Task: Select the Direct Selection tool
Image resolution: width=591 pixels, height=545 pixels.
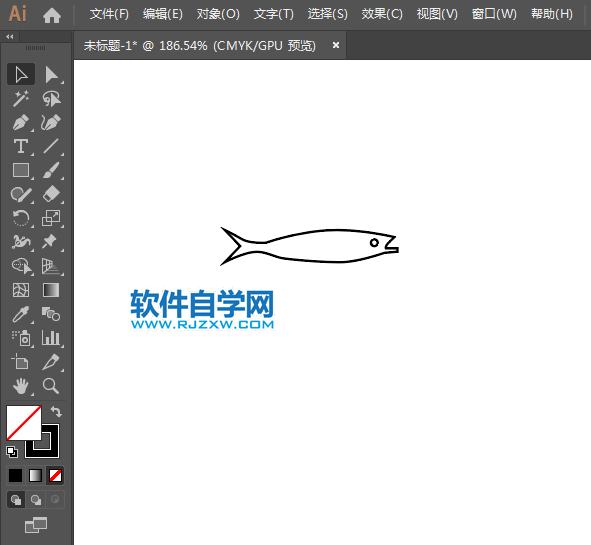Action: click(x=51, y=74)
